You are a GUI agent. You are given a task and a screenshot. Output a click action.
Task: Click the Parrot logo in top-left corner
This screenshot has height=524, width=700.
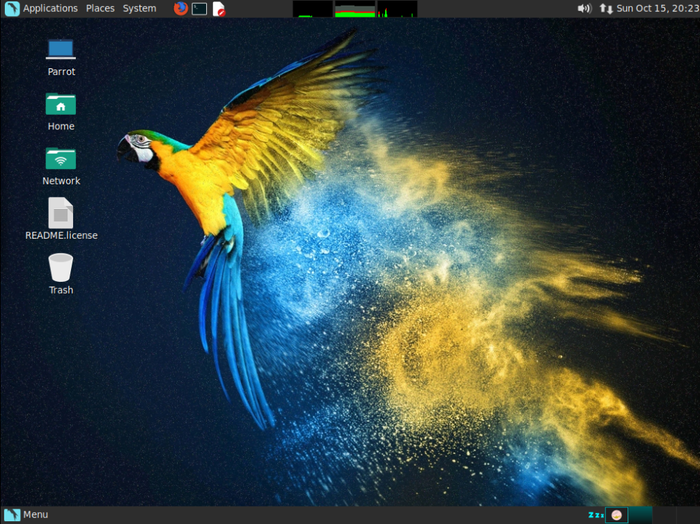pyautogui.click(x=12, y=8)
